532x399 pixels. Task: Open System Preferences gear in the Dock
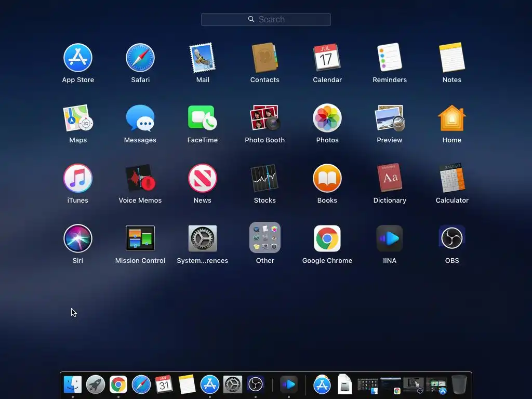(x=232, y=384)
